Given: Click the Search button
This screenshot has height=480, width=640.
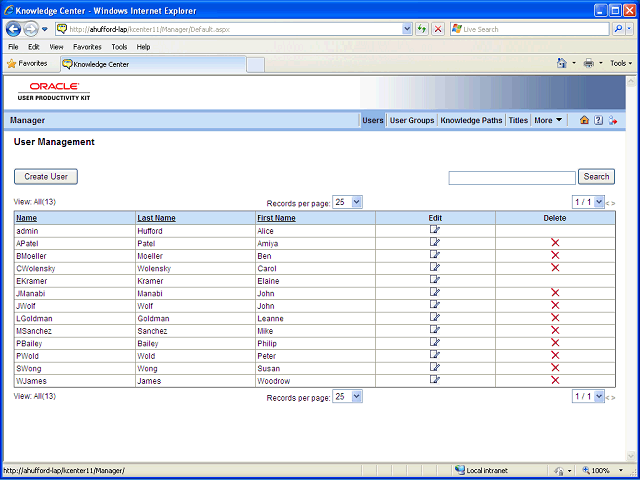Looking at the screenshot, I should [596, 177].
